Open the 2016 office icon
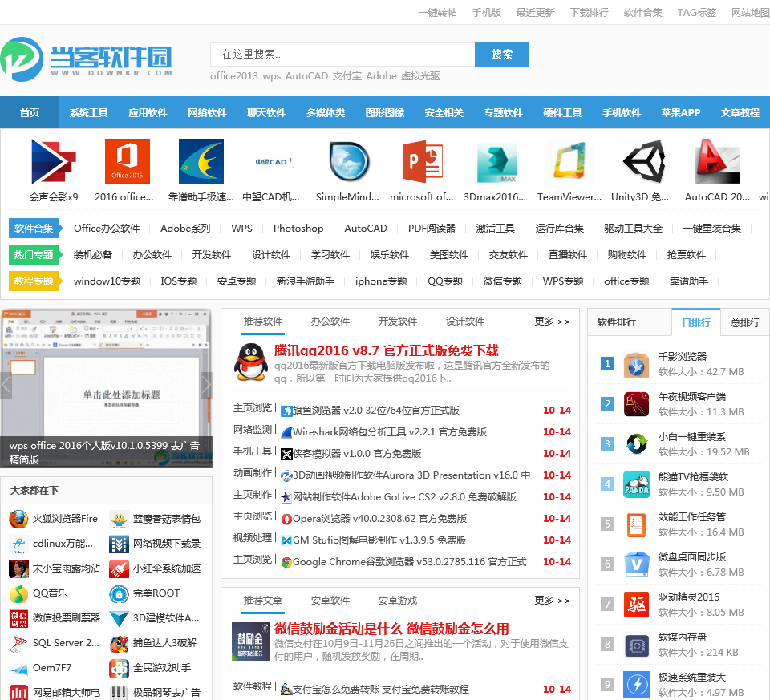The height and width of the screenshot is (700, 770). [128, 161]
